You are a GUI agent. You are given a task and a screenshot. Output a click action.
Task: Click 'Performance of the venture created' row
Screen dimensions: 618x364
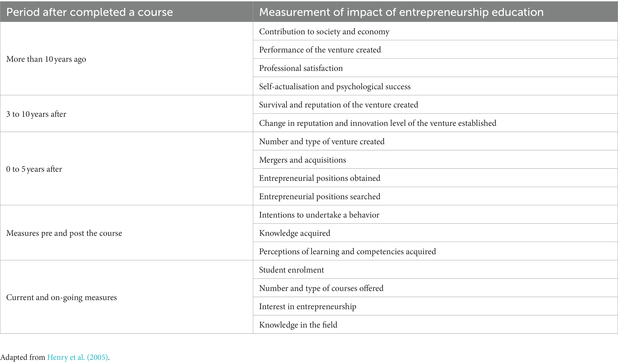pyautogui.click(x=435, y=50)
